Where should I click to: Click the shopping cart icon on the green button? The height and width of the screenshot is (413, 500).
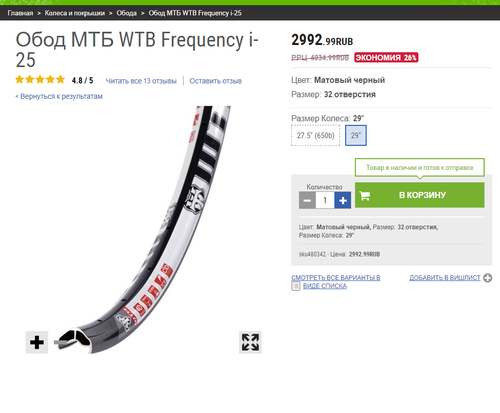click(365, 195)
